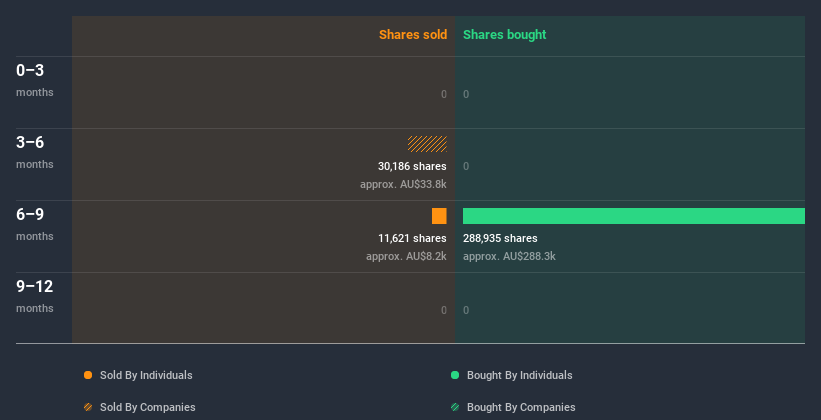Click the shares bought 0 in 0–3 months
Viewport: 821px width, 420px height.
[x=466, y=94]
